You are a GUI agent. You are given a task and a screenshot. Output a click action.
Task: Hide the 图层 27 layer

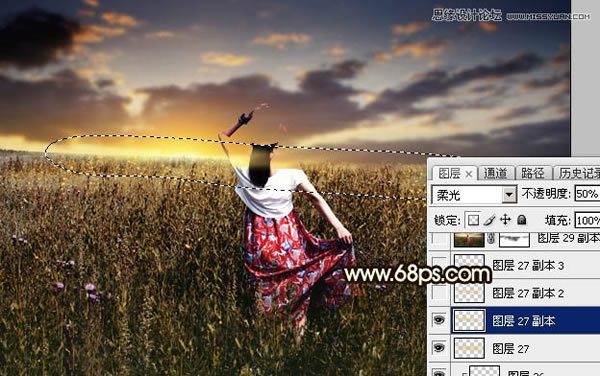[x=439, y=348]
